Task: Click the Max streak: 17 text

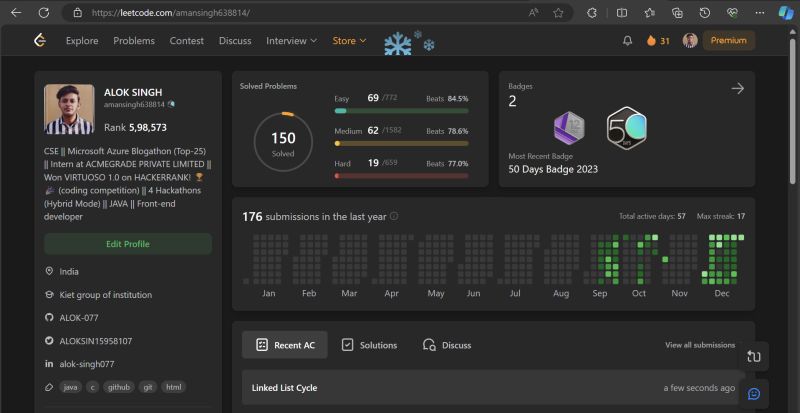Action: click(721, 216)
